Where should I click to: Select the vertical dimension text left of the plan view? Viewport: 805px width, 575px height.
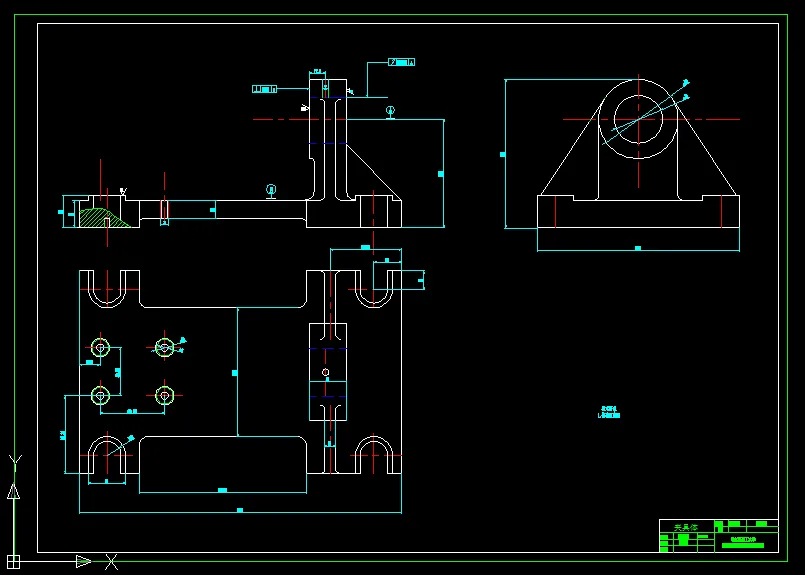63,435
